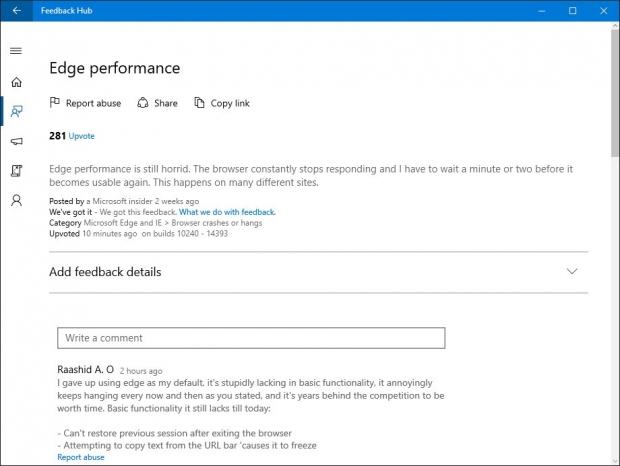Click the Feedback Hub window title

(x=66, y=11)
